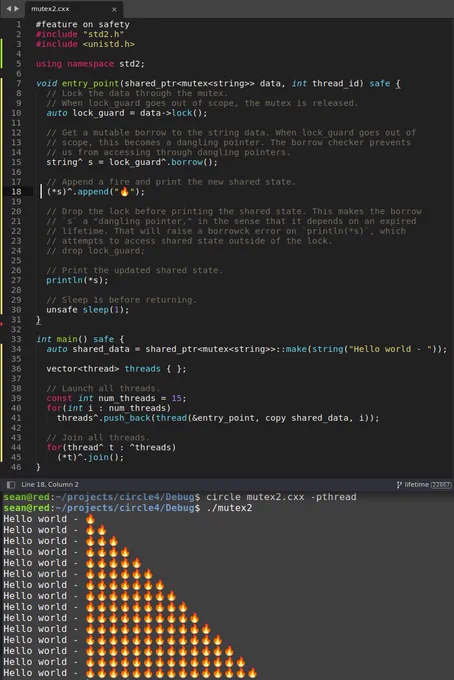
Task: Click the previous tab left arrow
Action: (8, 9)
